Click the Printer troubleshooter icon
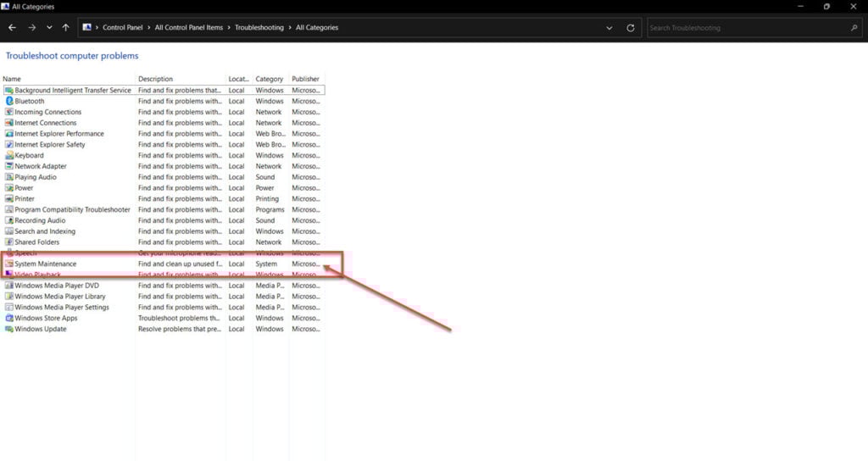The width and height of the screenshot is (868, 461). [8, 198]
